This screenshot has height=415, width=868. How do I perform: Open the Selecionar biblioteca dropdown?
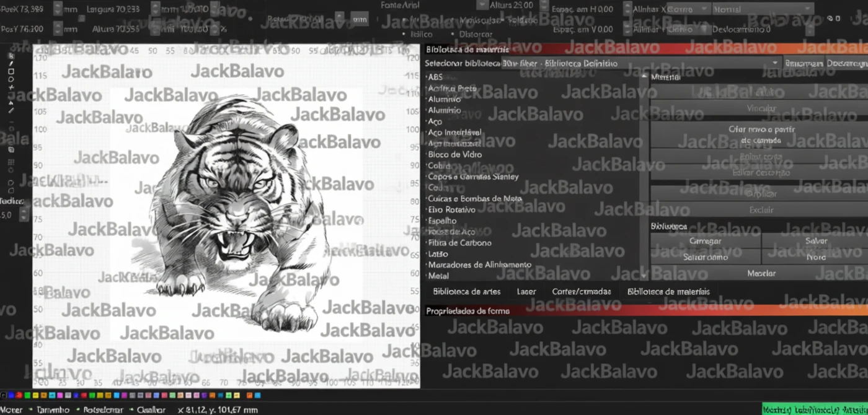pyautogui.click(x=775, y=63)
